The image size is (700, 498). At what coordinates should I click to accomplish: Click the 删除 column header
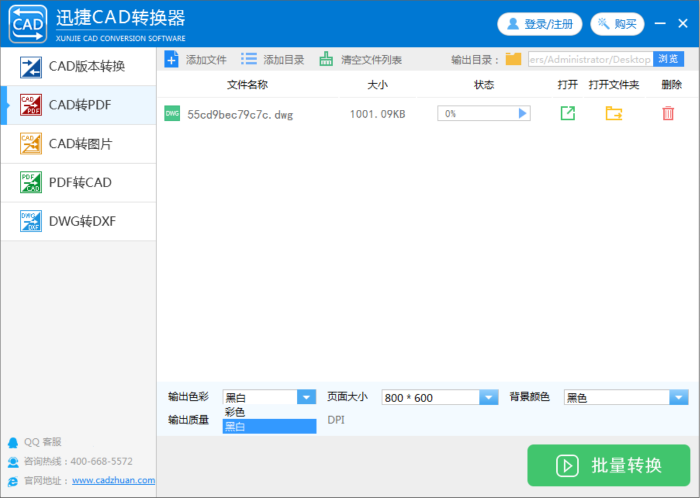(672, 85)
